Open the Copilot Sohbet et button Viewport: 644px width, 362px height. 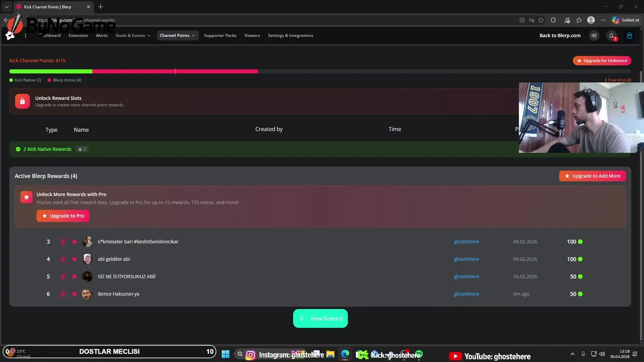pos(625,20)
